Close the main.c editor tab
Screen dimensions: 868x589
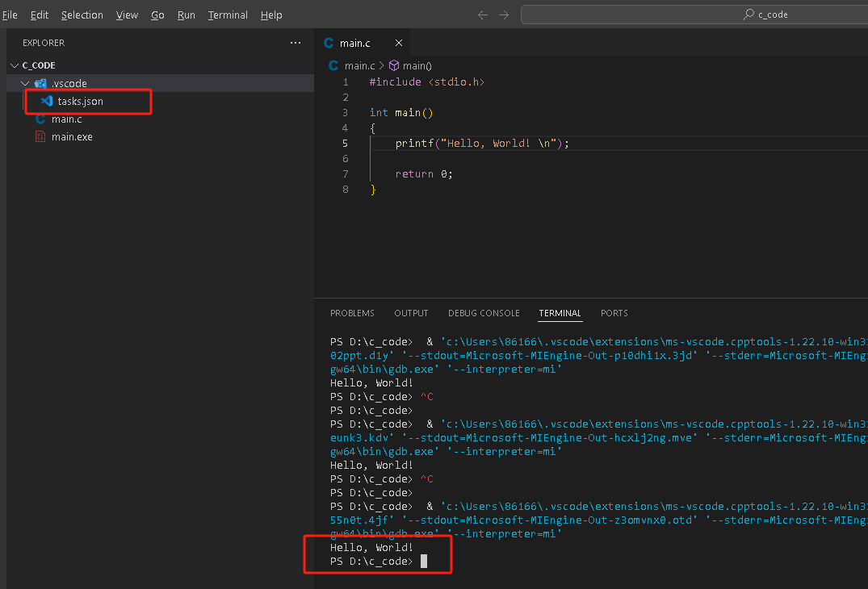399,43
